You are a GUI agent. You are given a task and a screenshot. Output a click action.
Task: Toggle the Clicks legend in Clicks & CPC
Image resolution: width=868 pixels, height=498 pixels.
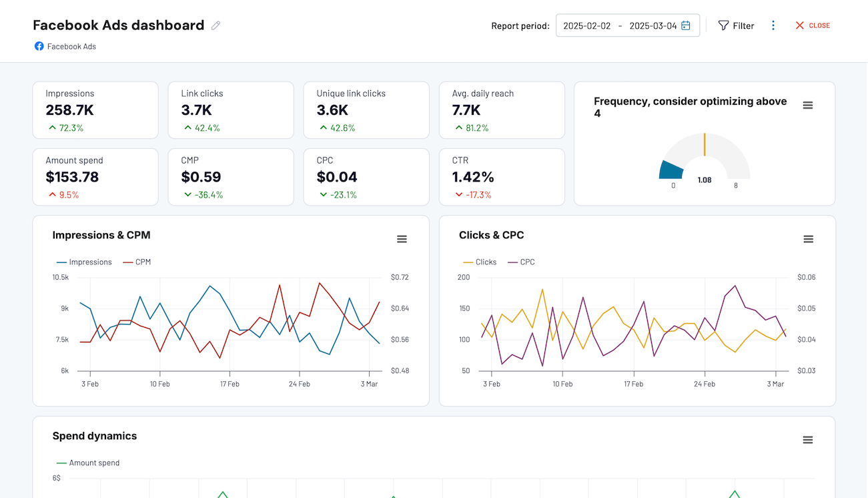[x=480, y=262]
